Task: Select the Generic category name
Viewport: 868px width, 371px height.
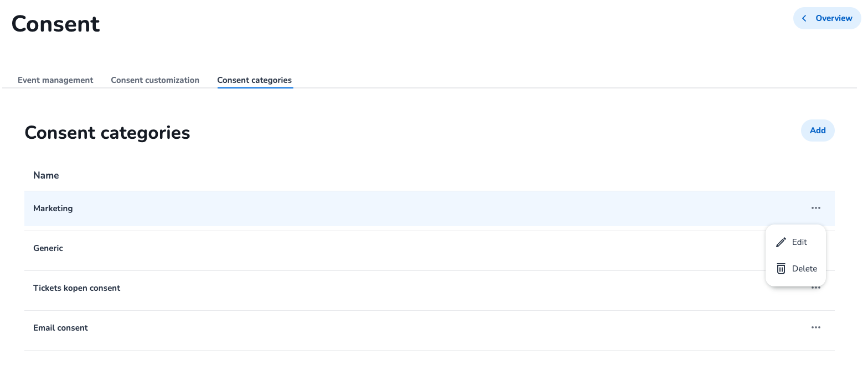Action: (48, 248)
